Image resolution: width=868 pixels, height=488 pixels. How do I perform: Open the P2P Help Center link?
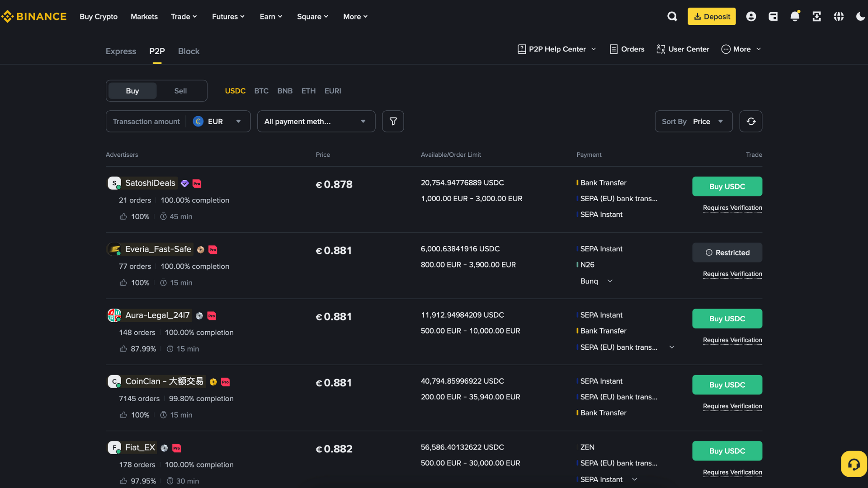[557, 49]
